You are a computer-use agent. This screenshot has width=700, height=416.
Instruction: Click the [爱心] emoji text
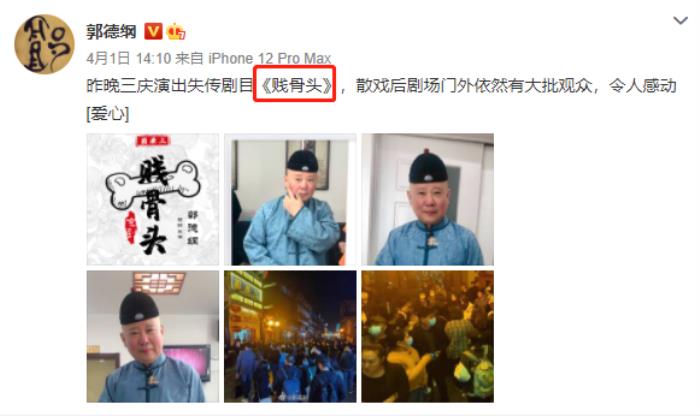coord(108,113)
